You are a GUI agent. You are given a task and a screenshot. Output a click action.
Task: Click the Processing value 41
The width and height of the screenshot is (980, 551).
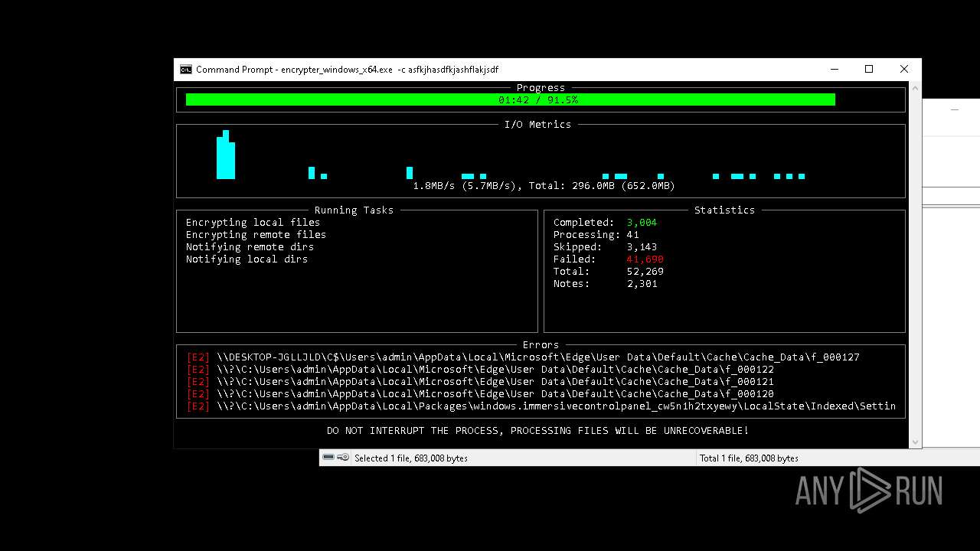(x=632, y=235)
